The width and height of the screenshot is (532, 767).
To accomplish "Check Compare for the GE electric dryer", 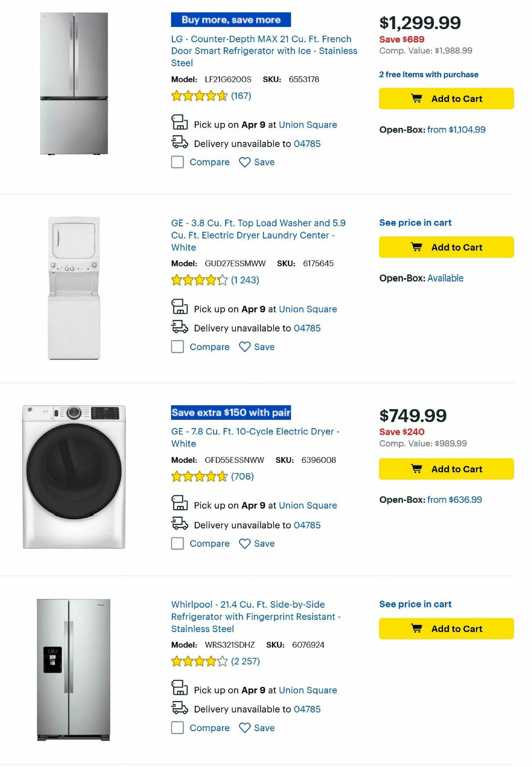I will (177, 543).
